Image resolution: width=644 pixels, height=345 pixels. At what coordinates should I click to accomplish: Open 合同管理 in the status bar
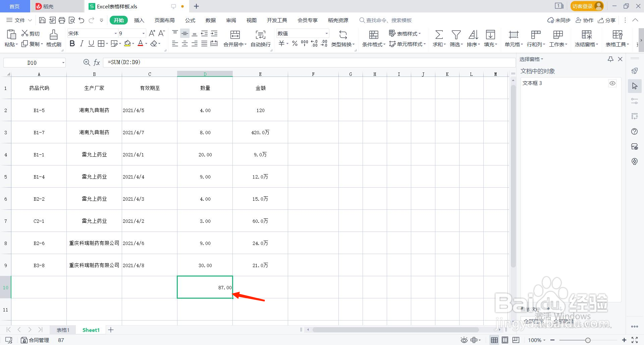tap(35, 340)
